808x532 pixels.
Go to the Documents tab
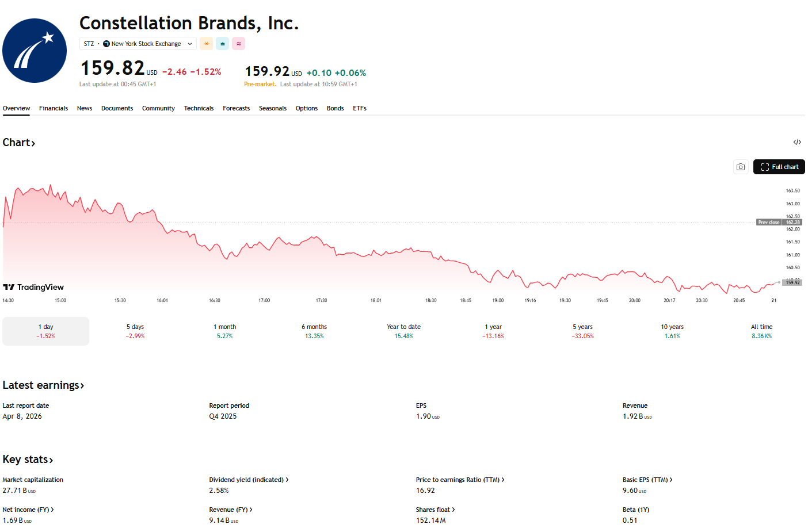pos(117,108)
